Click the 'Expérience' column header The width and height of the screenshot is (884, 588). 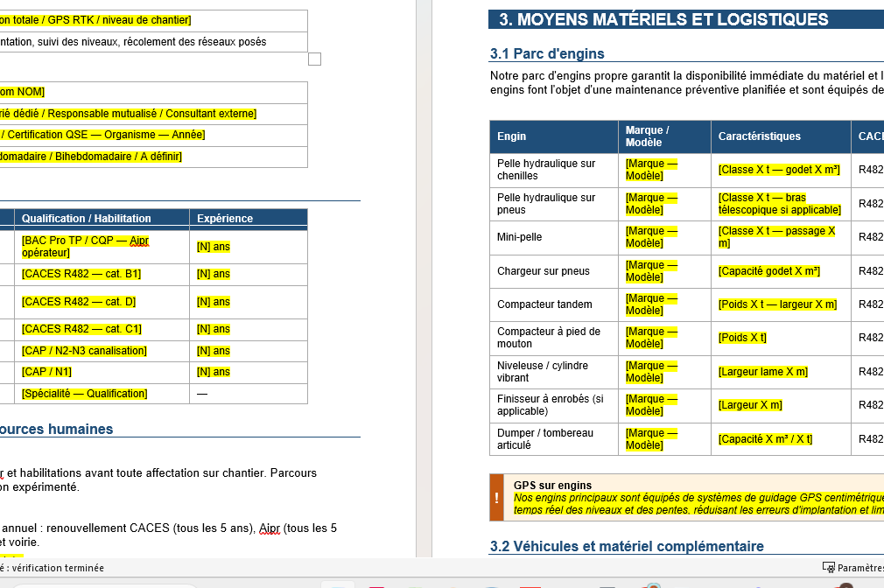coord(248,218)
